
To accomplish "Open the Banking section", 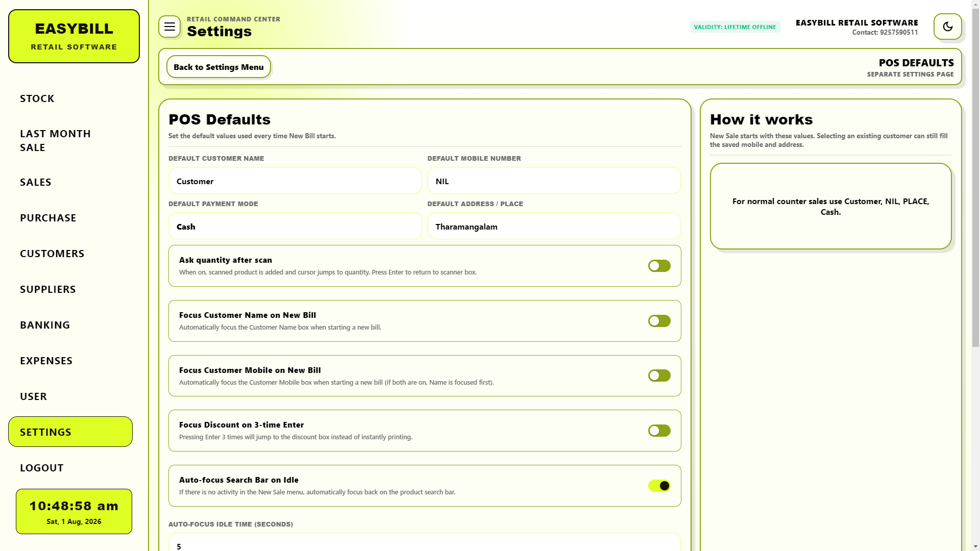I will [x=70, y=325].
